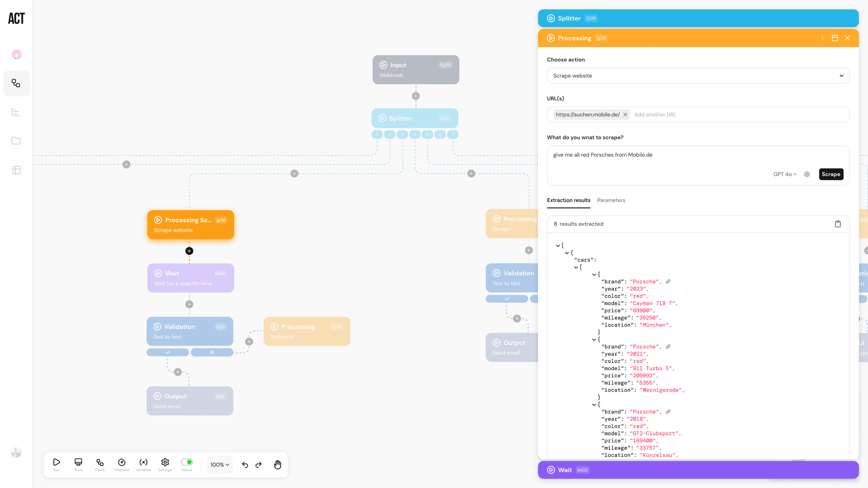This screenshot has height=488, width=868.
Task: Switch to the Parameters tab
Action: 611,200
